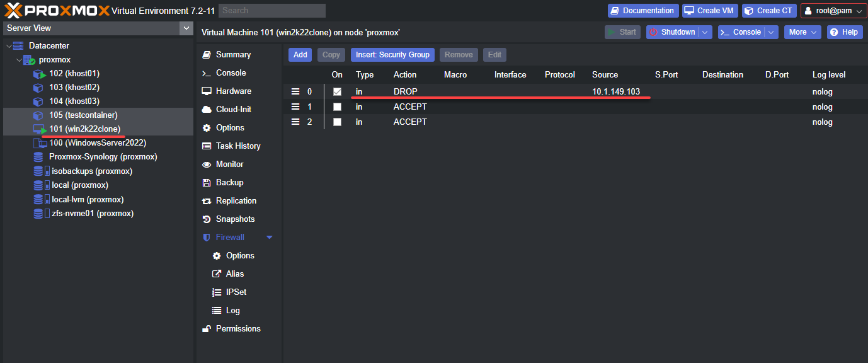This screenshot has height=363, width=868.
Task: Click the Help button
Action: (844, 32)
